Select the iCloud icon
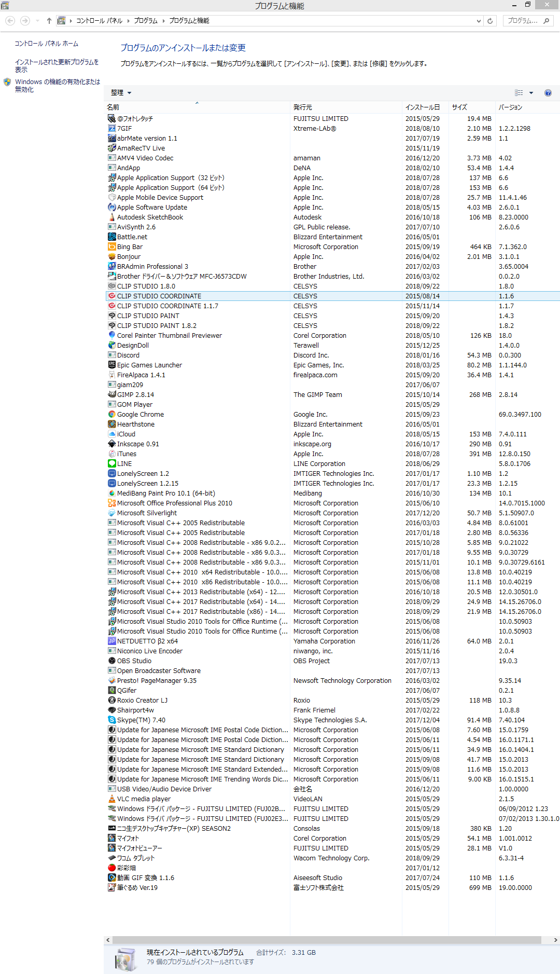Screen dimensions: 560x974 tap(111, 434)
